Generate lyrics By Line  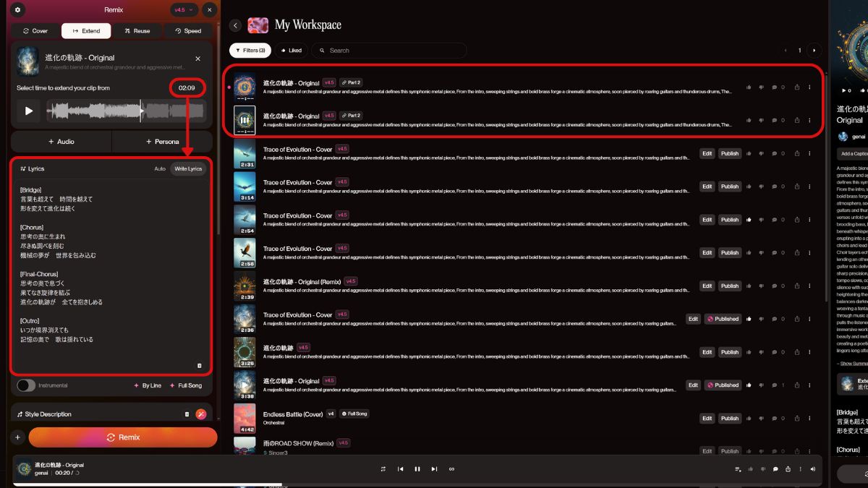[148, 385]
